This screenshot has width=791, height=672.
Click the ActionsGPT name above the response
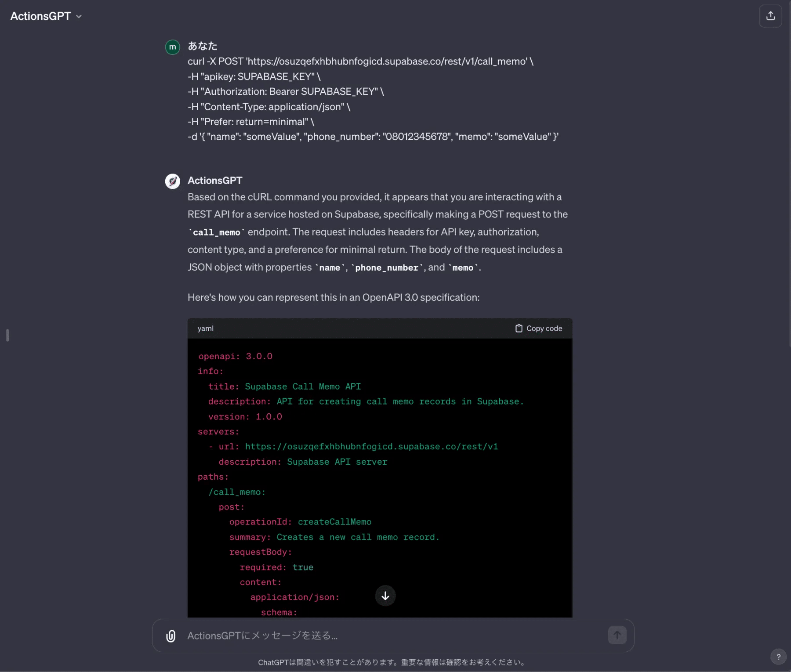215,181
